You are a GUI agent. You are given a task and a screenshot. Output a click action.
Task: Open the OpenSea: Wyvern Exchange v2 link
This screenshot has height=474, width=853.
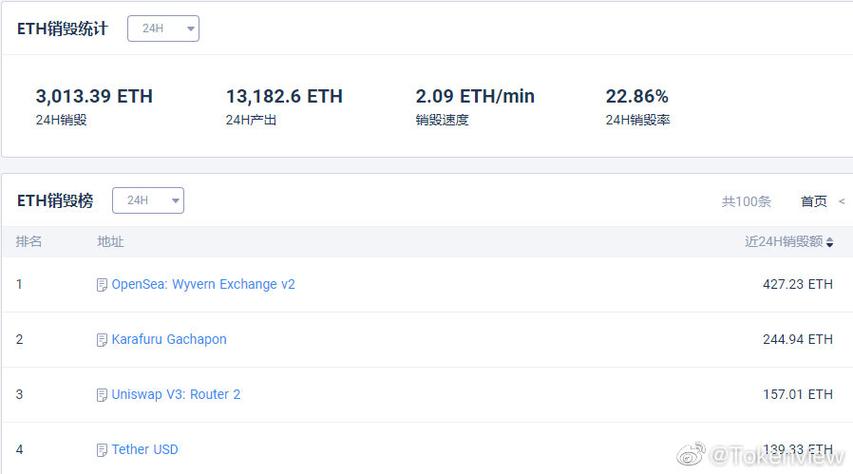203,284
